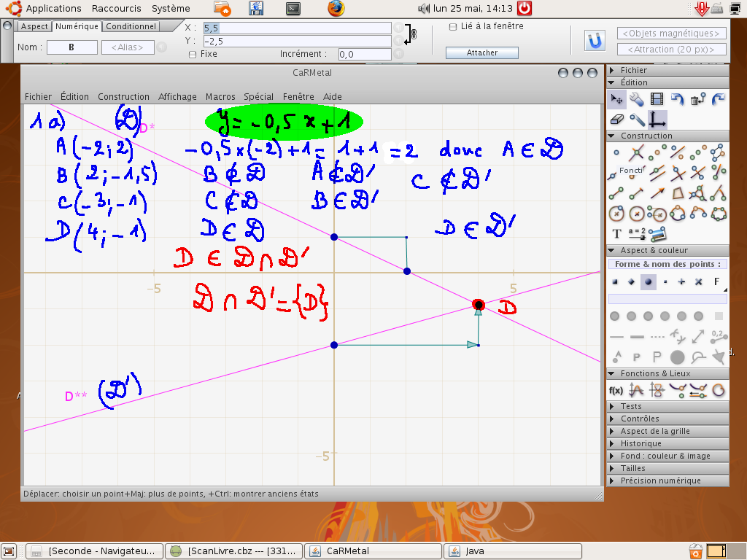Select the text 'T' tool
The image size is (747, 560).
(616, 234)
